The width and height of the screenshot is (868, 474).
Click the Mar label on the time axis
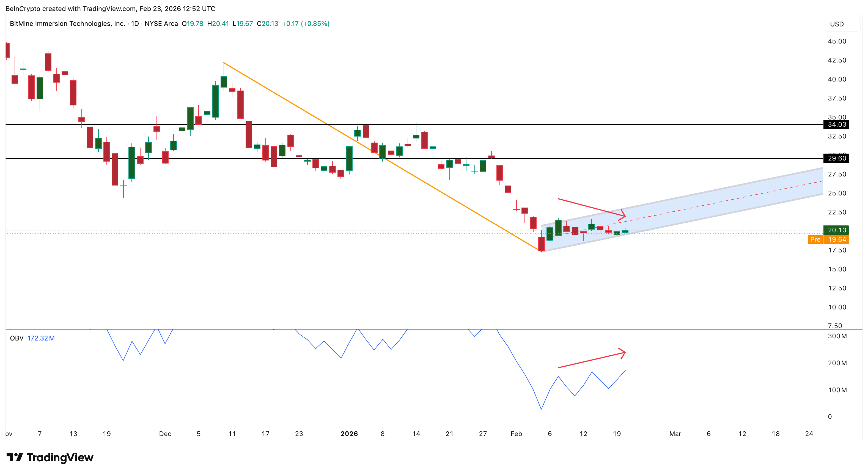point(675,434)
